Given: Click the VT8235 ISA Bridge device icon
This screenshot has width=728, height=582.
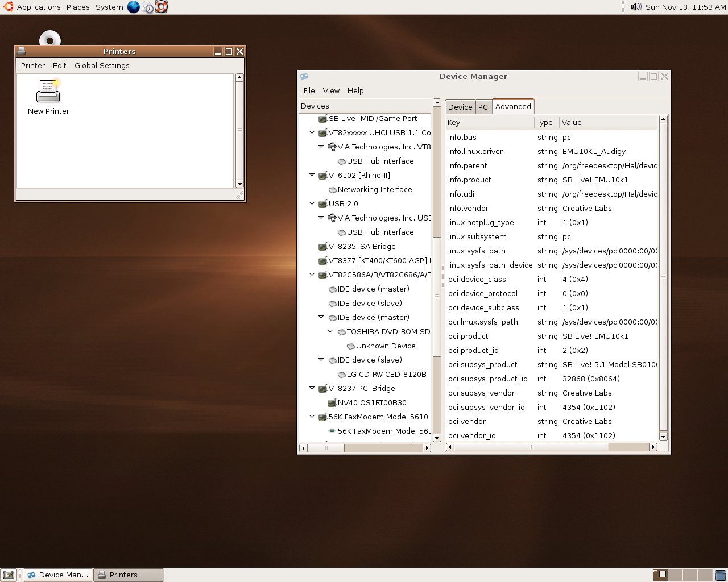Looking at the screenshot, I should coord(322,247).
